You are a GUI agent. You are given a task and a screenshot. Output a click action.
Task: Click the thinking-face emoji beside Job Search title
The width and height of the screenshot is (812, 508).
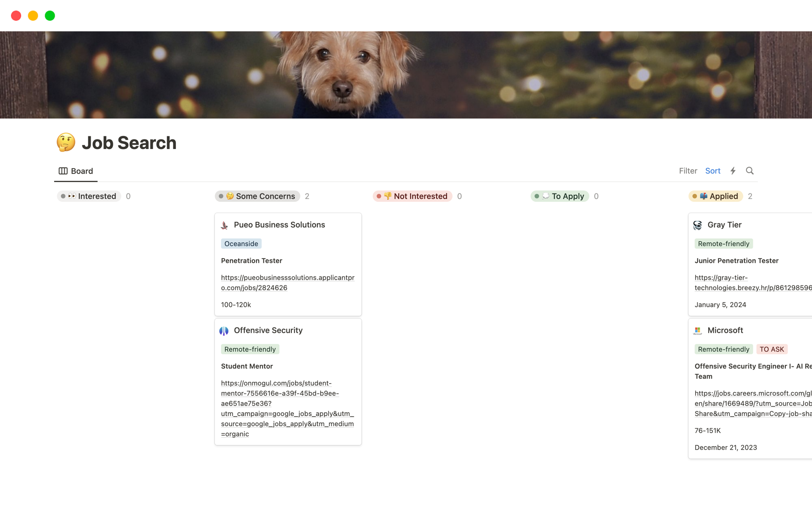tap(66, 142)
